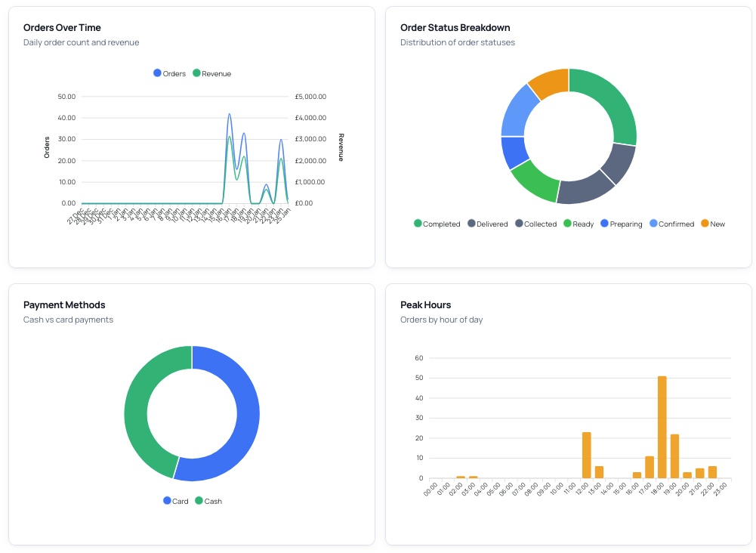Click the tallest spike on the Orders line chart
756x553 pixels.
[229, 115]
